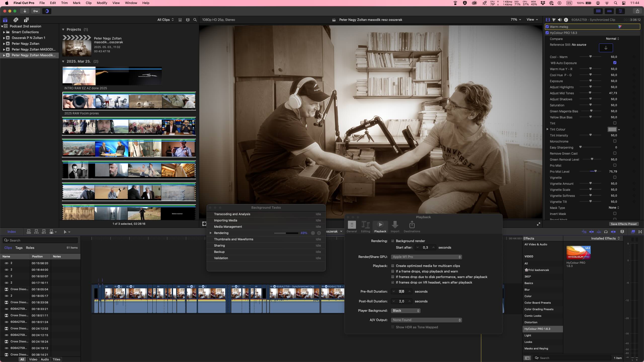Expand the Tint Colour disclosure triangle
This screenshot has width=644, height=362.
click(547, 129)
